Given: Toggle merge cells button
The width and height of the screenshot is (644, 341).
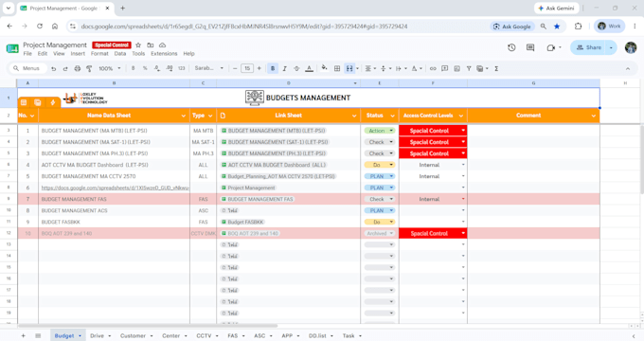Looking at the screenshot, I should (x=349, y=68).
